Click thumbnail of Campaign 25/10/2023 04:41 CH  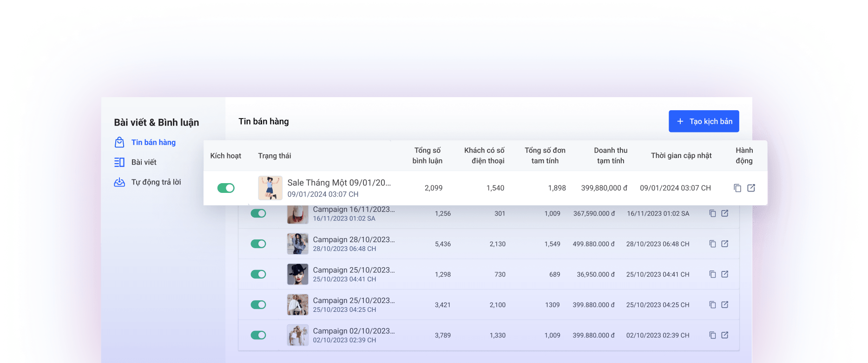(x=297, y=274)
